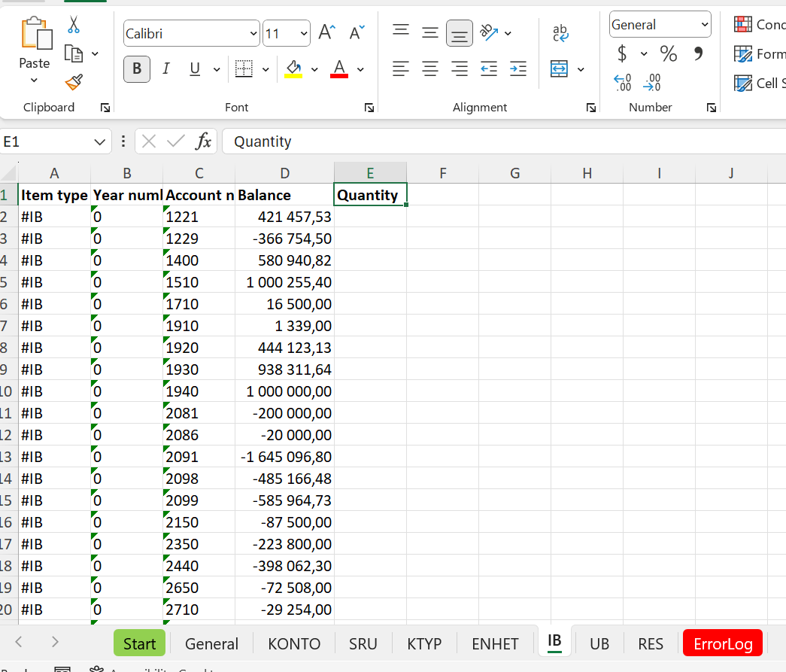Viewport: 786px width, 672px height.
Task: Open the Fill Color dropdown arrow
Action: point(315,69)
